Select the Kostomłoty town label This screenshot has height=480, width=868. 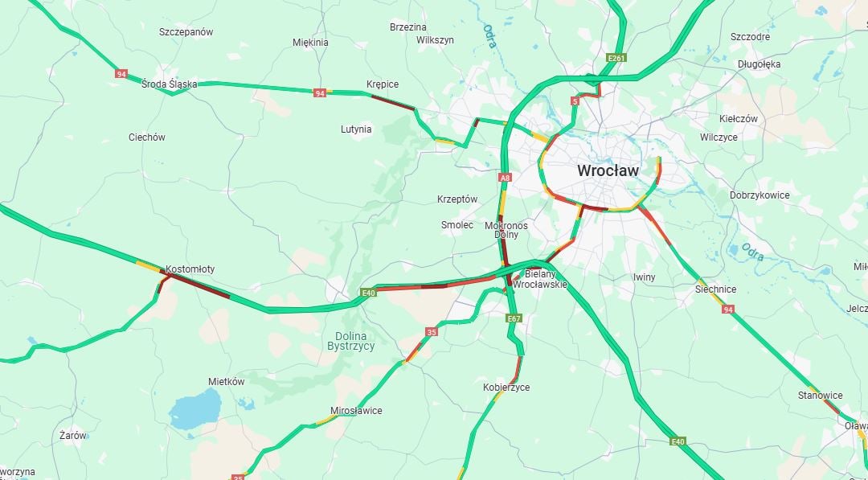tap(190, 269)
